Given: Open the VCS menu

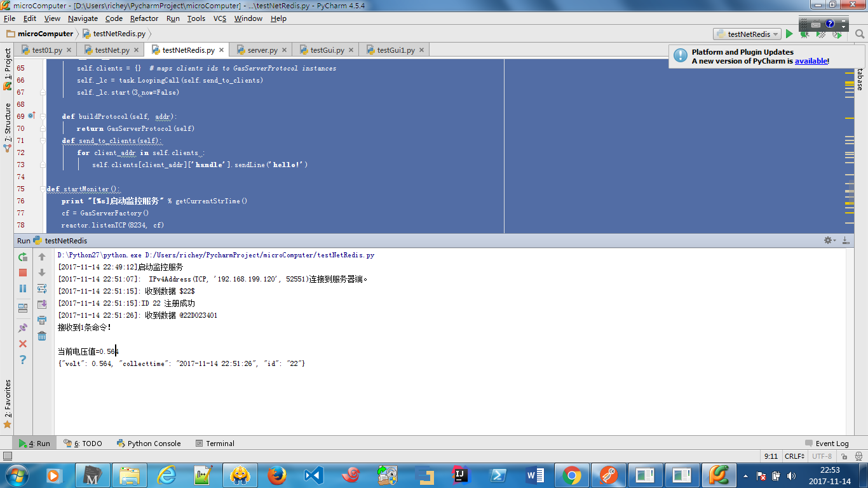Looking at the screenshot, I should (220, 18).
